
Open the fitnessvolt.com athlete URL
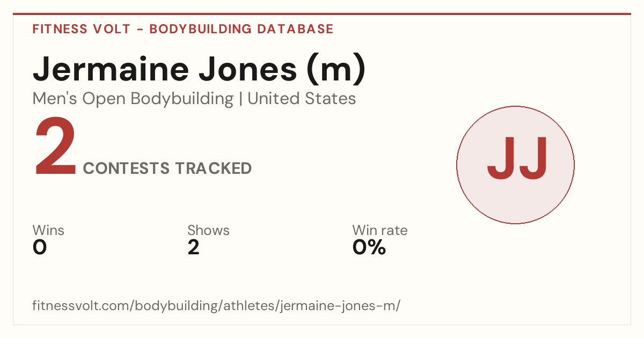[216, 306]
